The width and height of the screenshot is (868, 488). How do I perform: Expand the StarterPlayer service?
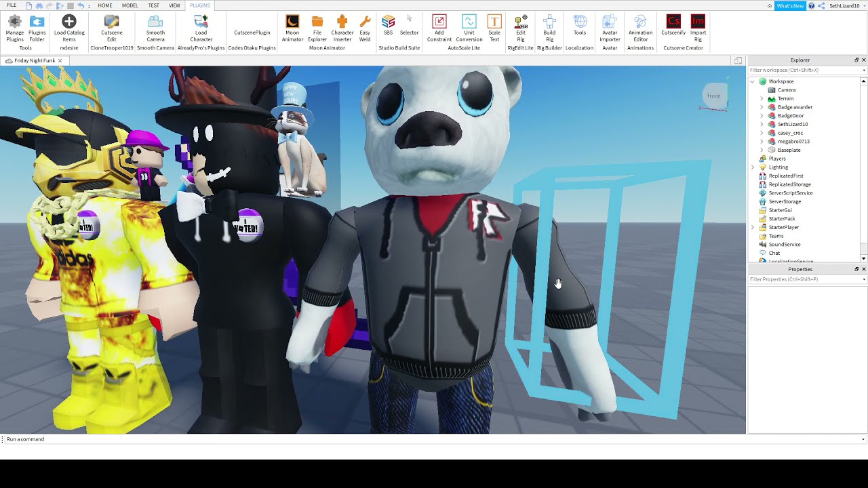(x=753, y=227)
